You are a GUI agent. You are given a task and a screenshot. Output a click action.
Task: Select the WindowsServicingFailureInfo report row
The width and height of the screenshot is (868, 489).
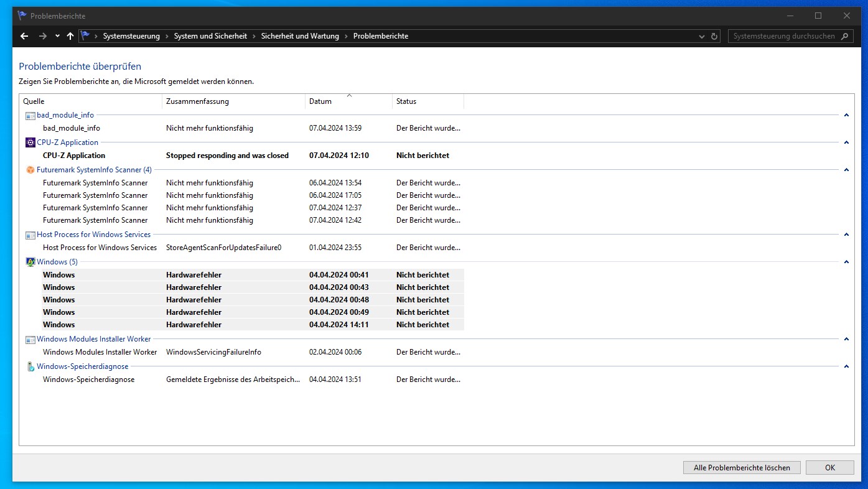(253, 352)
